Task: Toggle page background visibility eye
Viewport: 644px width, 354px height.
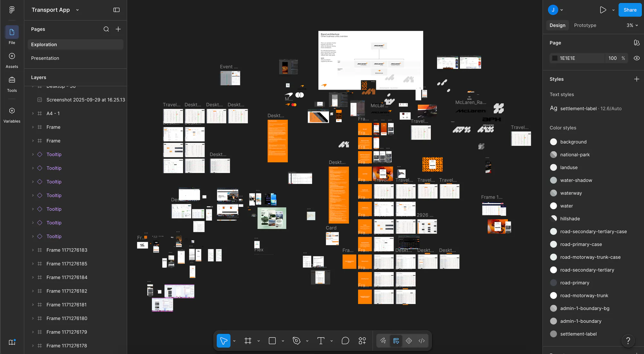Action: click(x=637, y=58)
